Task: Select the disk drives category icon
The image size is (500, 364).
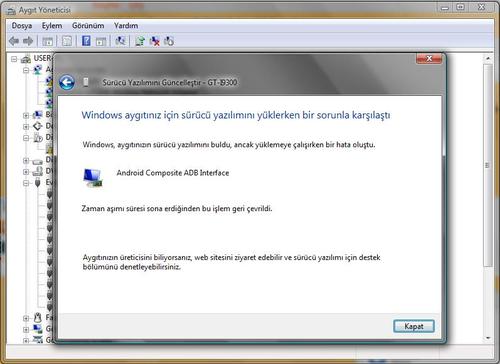Action: point(38,161)
